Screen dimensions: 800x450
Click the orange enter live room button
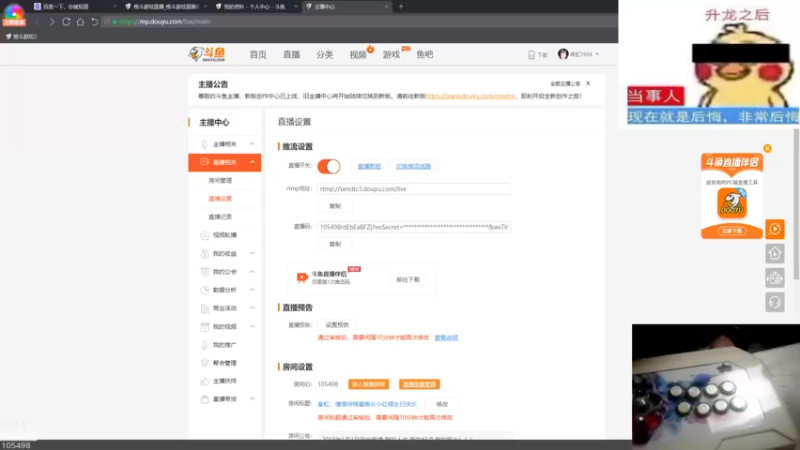click(x=368, y=384)
